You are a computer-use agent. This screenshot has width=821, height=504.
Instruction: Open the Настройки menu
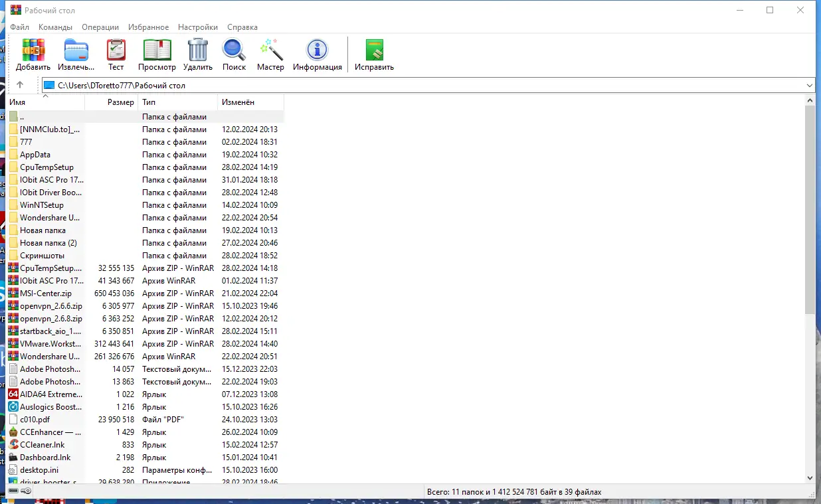(x=198, y=27)
